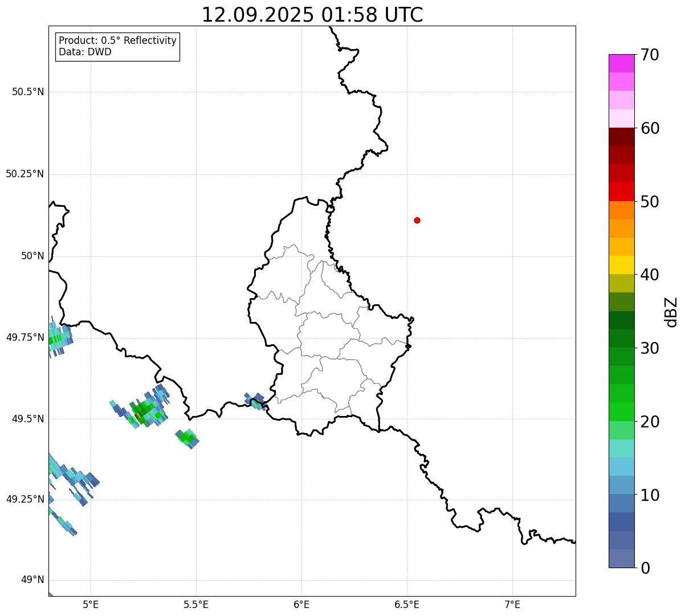Screen dimensions: 685x616
Task: Click the dBZ colorbar axis label
Action: pos(671,312)
